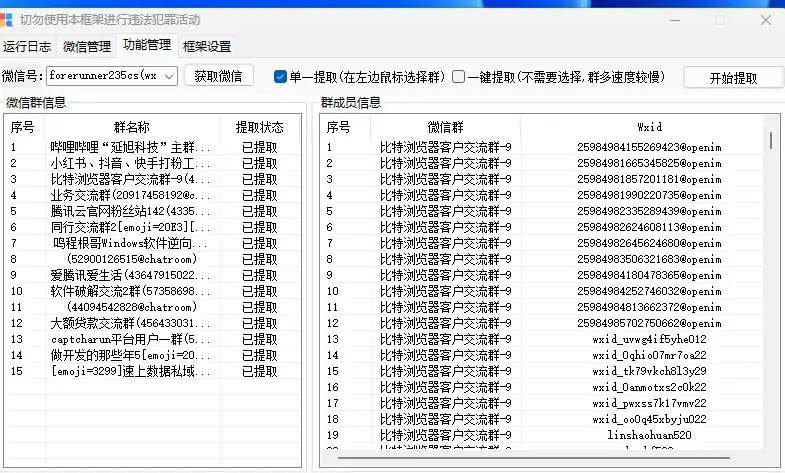
Task: Click Wxid wxid_uvwg4if5yhe012
Action: pos(649,340)
